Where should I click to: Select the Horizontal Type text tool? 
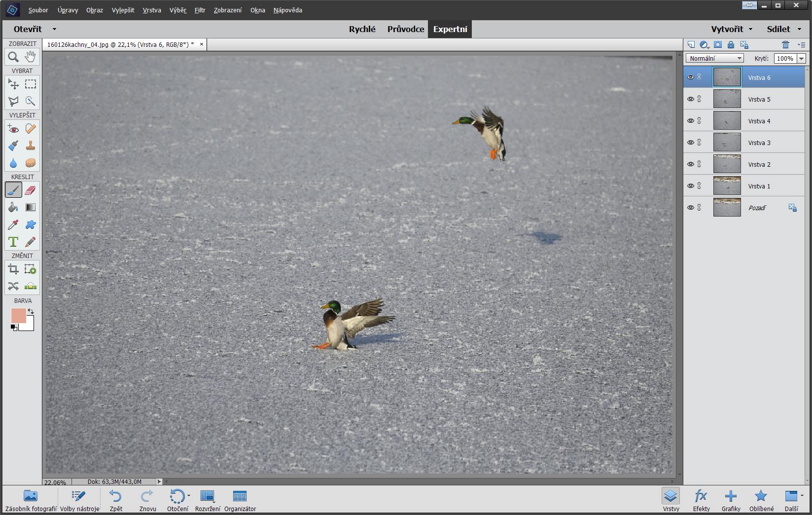pyautogui.click(x=13, y=242)
